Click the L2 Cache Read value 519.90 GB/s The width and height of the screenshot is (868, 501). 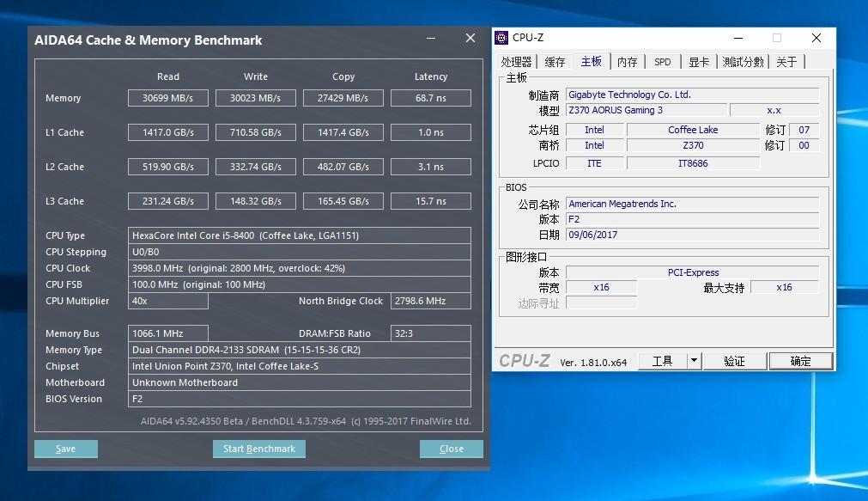point(167,167)
